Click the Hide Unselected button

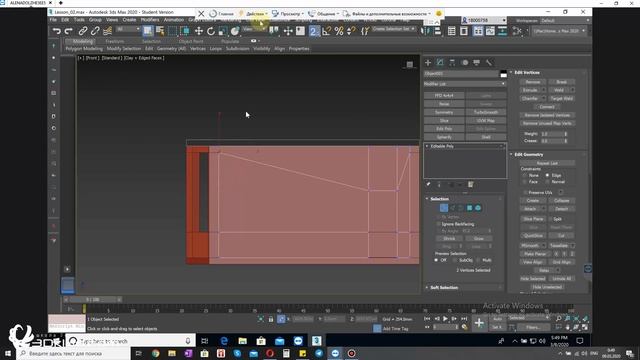(547, 287)
